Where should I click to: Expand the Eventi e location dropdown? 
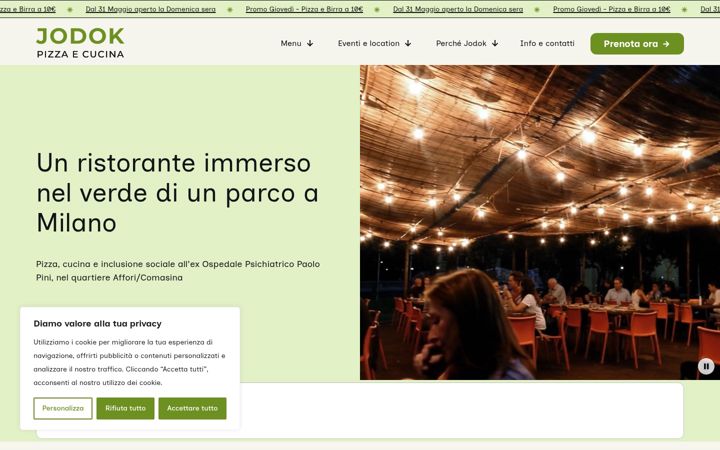374,43
